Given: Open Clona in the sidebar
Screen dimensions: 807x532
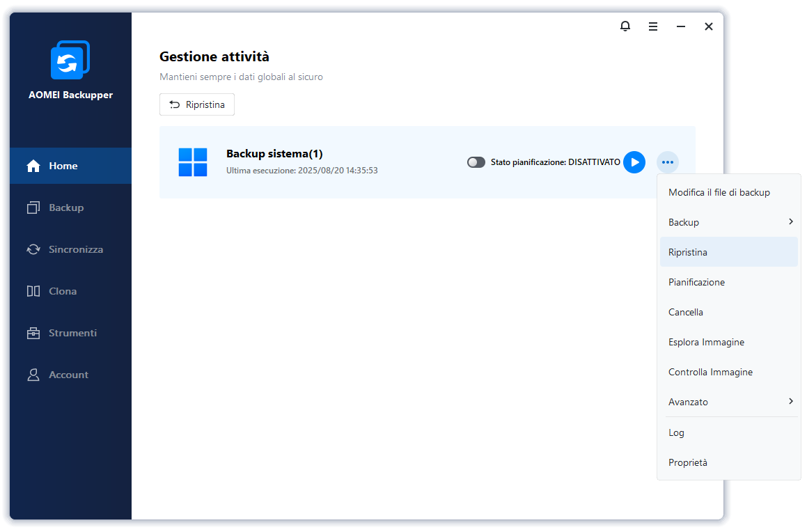Looking at the screenshot, I should coord(63,291).
